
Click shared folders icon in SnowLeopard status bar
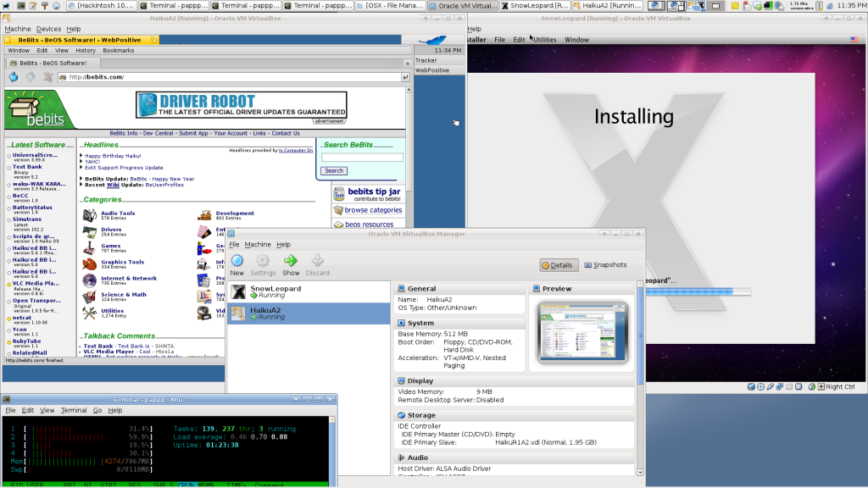click(789, 386)
